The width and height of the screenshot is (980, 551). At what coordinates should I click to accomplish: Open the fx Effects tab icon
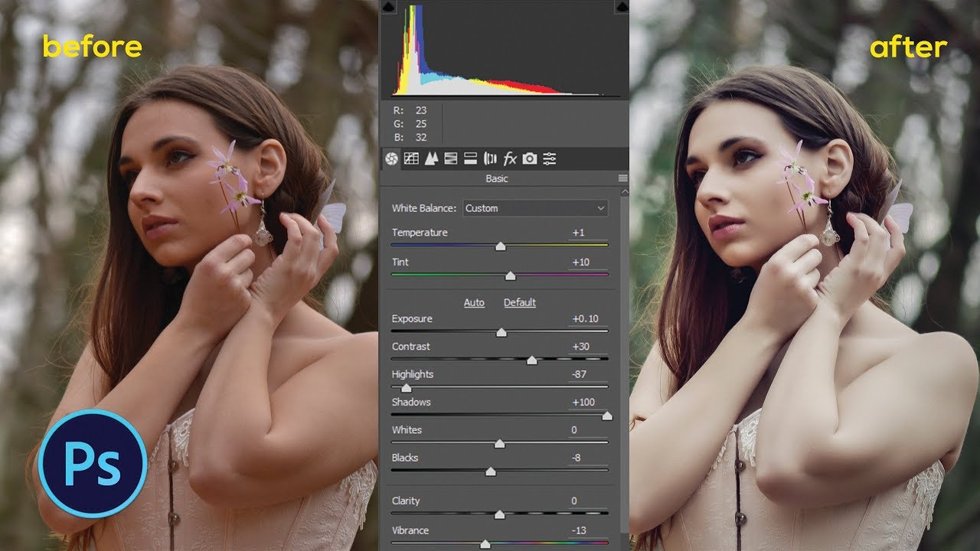510,158
